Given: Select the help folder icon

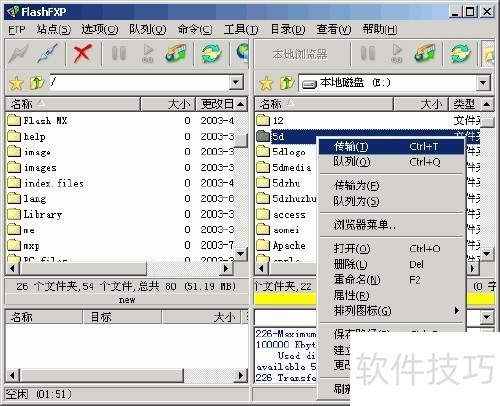Looking at the screenshot, I should pyautogui.click(x=14, y=136).
